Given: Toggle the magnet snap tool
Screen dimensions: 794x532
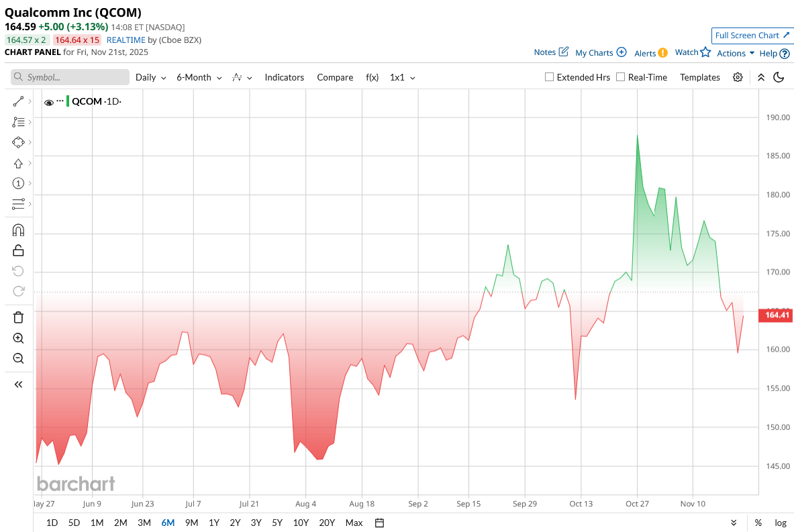Looking at the screenshot, I should click(x=18, y=230).
